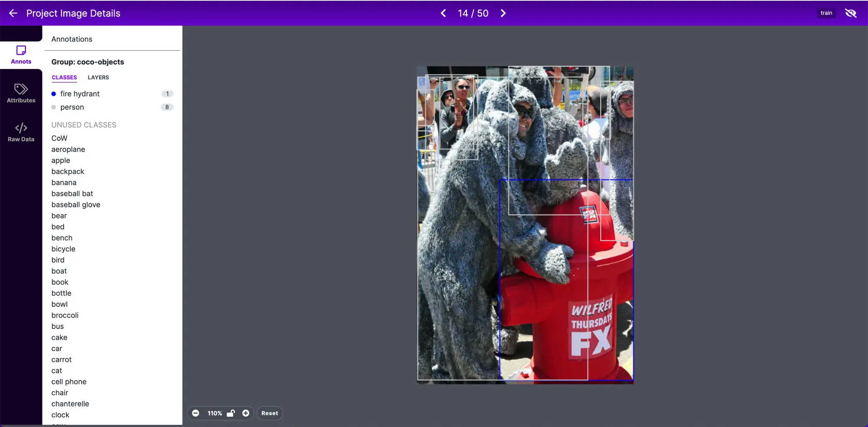This screenshot has width=868, height=427.
Task: Select the carrot unused class
Action: (x=62, y=359)
